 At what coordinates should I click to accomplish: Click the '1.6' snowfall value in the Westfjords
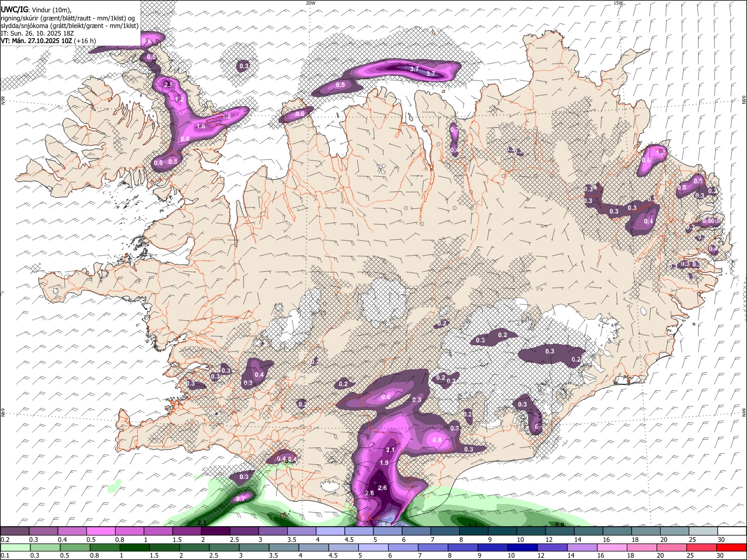[201, 126]
